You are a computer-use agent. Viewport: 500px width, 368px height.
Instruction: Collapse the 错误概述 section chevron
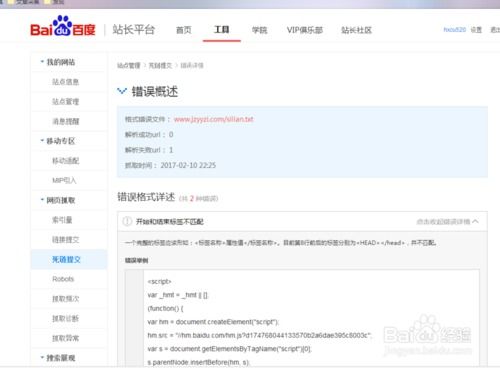click(x=122, y=91)
